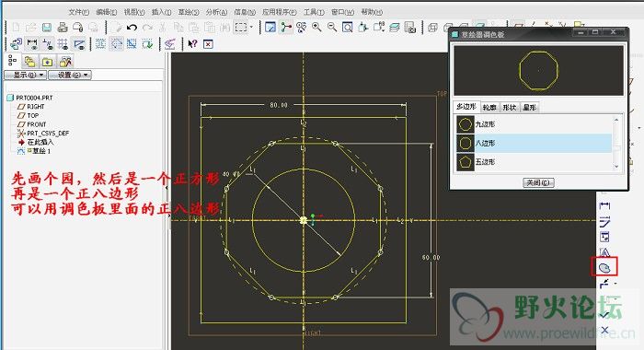
Task: Open the 设置 dropdown in model tree
Action: pos(70,75)
